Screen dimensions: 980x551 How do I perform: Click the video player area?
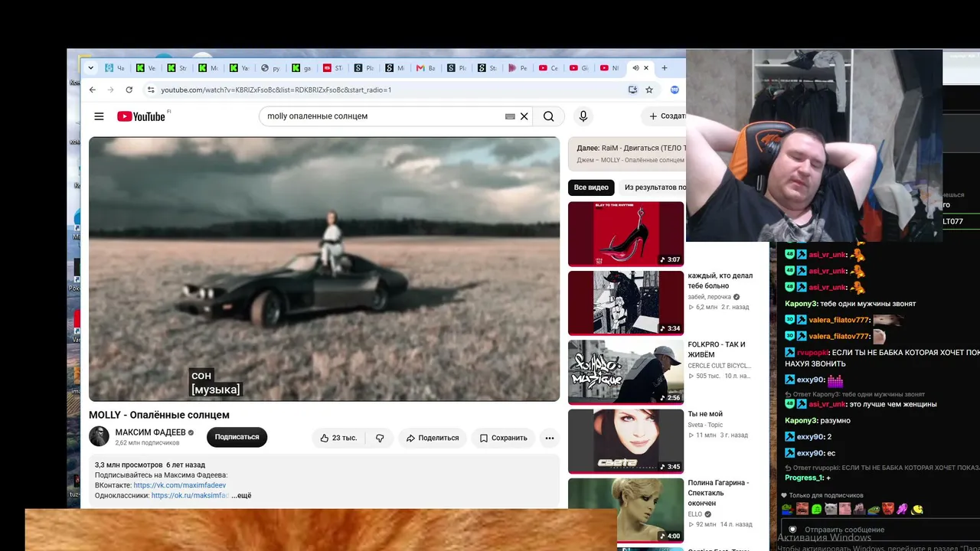click(324, 269)
